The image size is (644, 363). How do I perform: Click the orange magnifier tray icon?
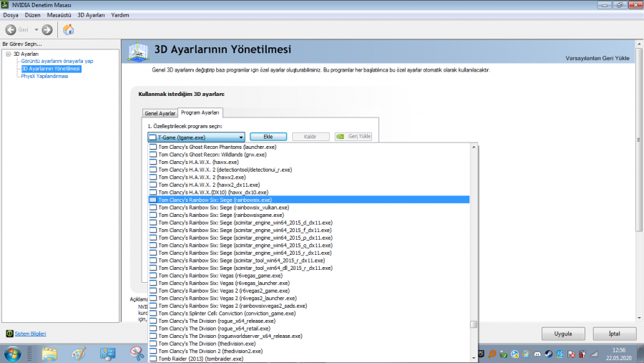(492, 354)
